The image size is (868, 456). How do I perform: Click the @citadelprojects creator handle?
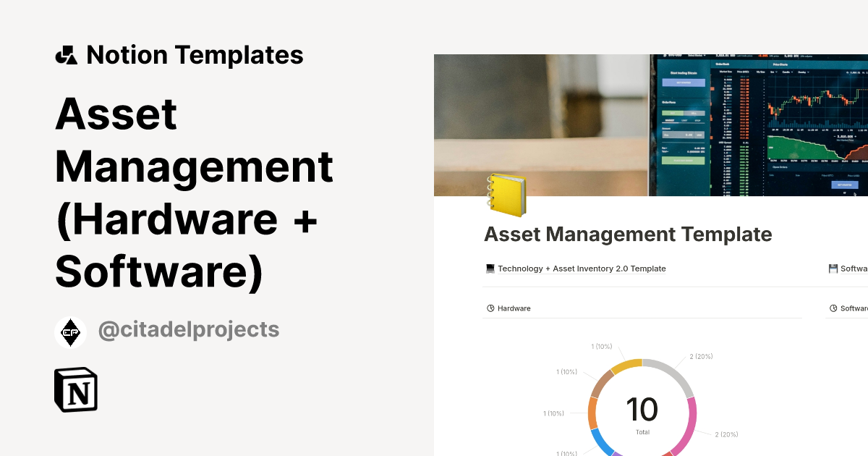(188, 329)
